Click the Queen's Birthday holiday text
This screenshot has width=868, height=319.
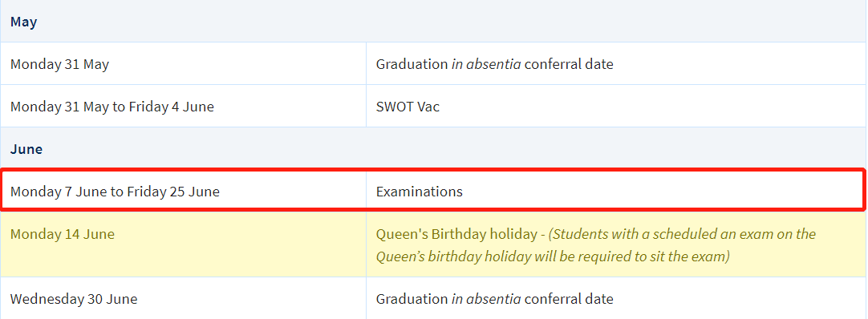pyautogui.click(x=457, y=234)
